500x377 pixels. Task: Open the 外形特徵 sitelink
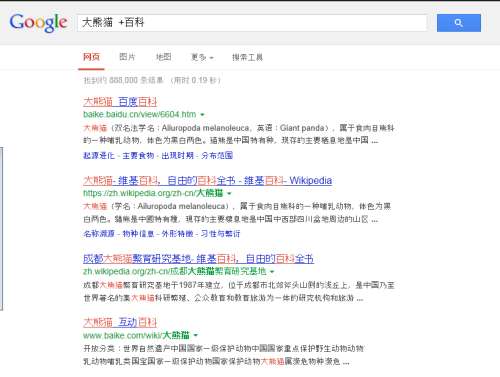177,234
